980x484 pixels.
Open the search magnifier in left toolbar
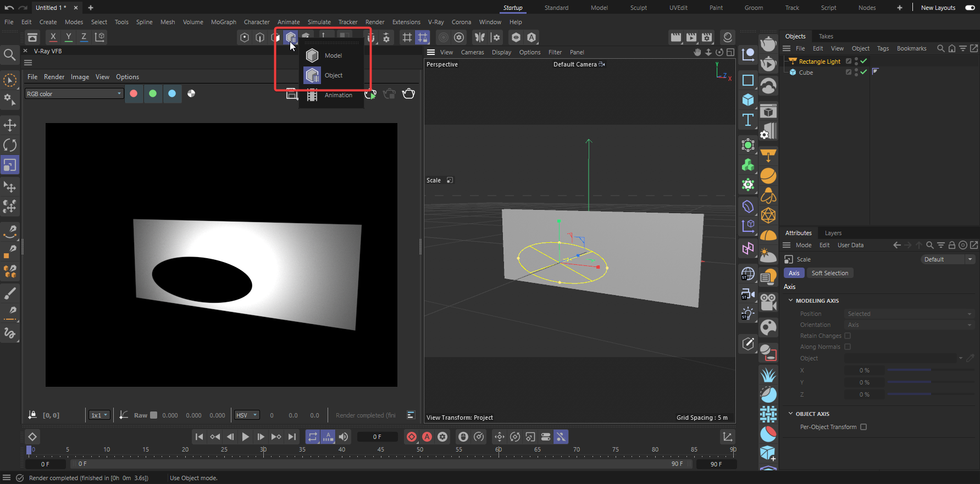(9, 54)
